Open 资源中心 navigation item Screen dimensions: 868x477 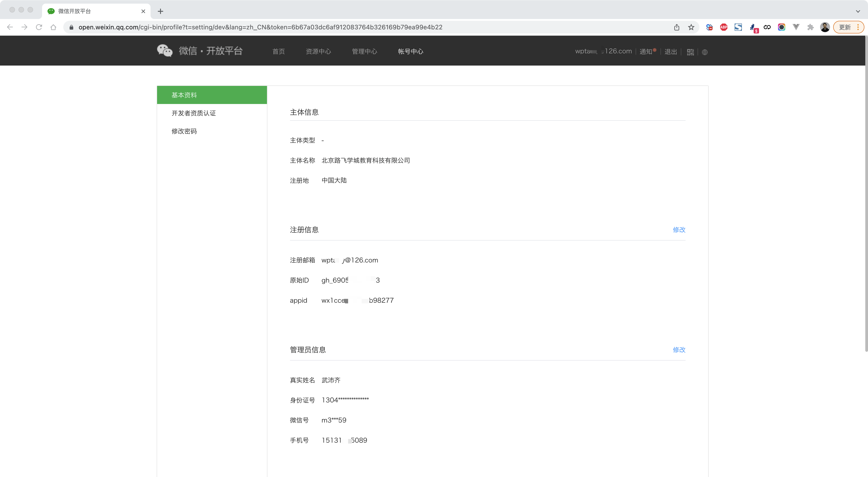click(x=318, y=51)
